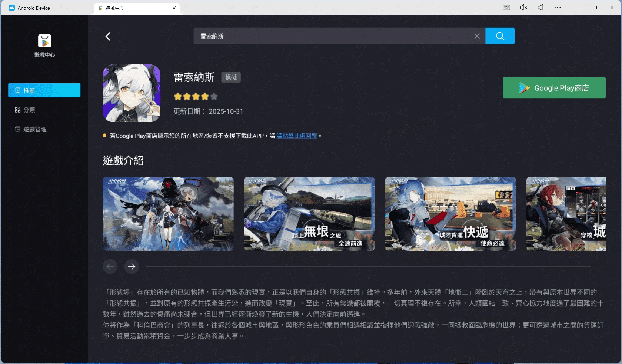The height and width of the screenshot is (364, 622).
Task: Open the more options icon in titlebar
Action: 558,7
